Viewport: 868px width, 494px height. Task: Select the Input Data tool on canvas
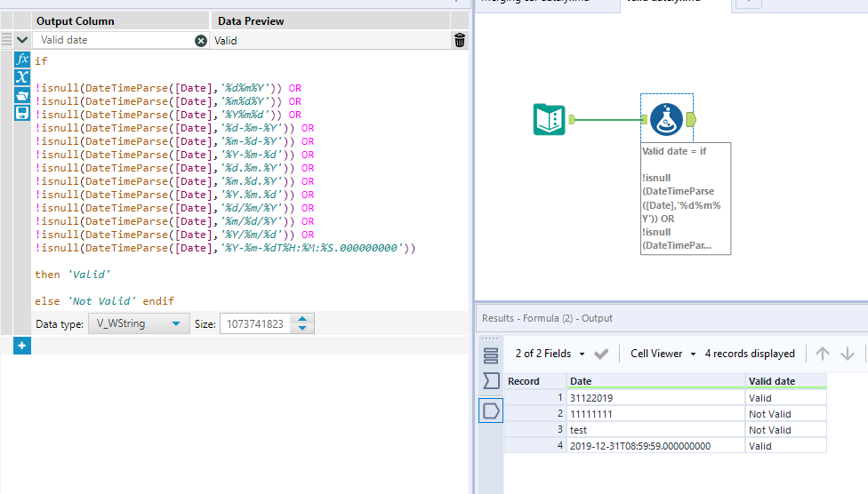pos(549,119)
